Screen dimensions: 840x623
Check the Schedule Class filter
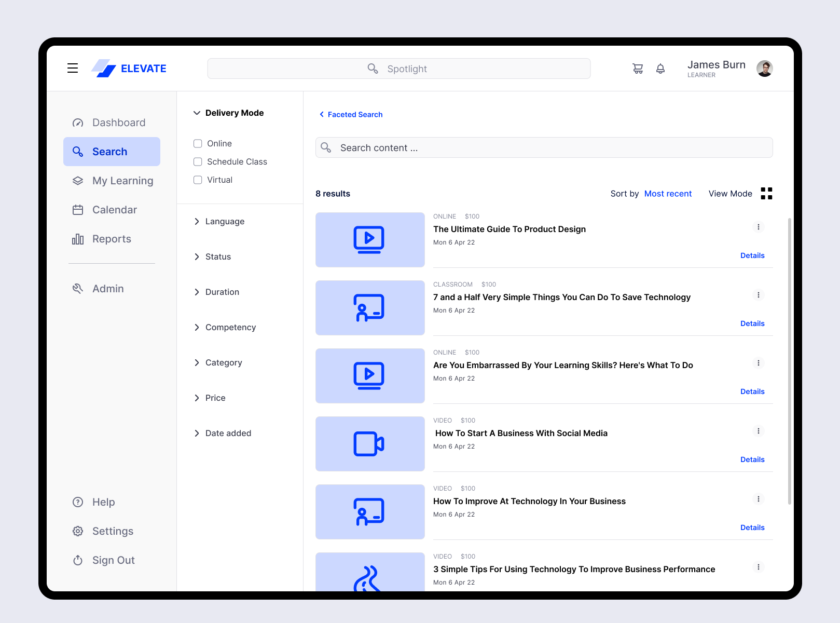pyautogui.click(x=198, y=161)
